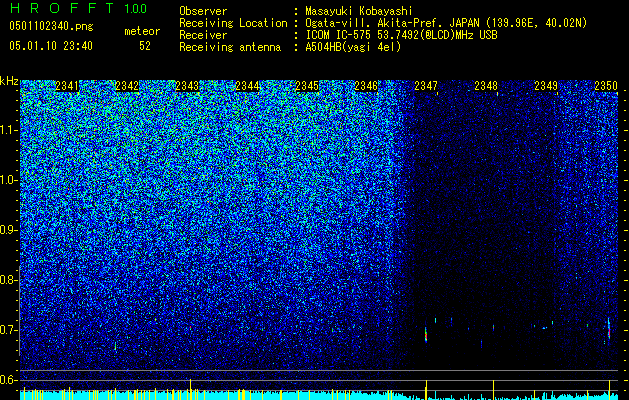This screenshot has width=629, height=400.
Task: Click the 2342 time marker label
Action: pyautogui.click(x=127, y=86)
